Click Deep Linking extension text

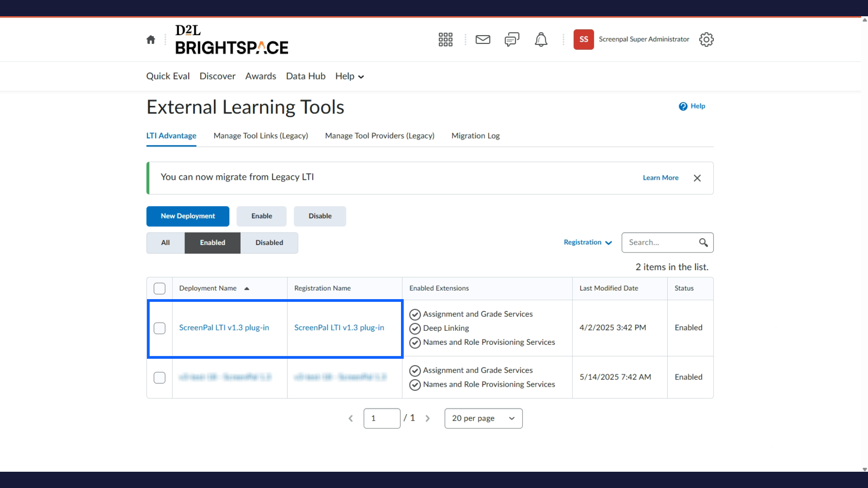446,328
